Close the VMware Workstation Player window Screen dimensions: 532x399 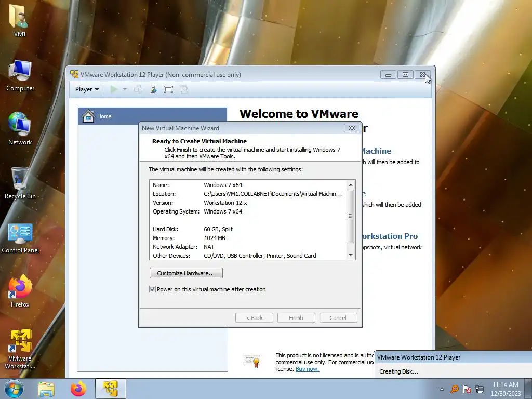[x=422, y=75]
